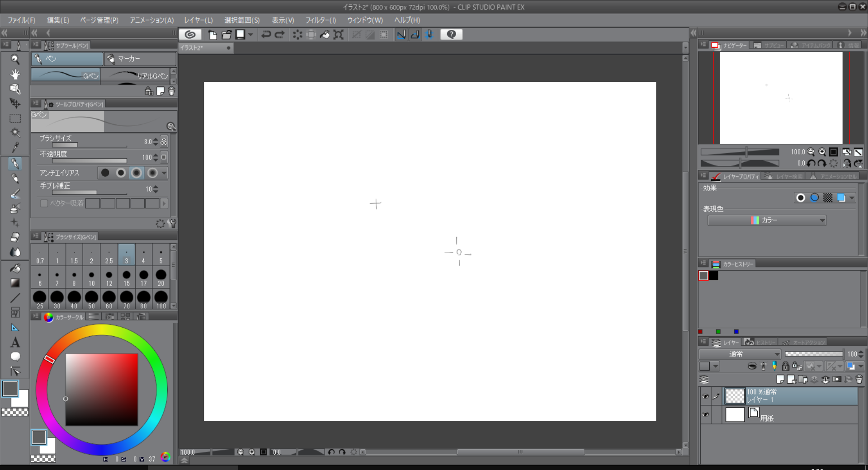Select the Hand move tool
The image size is (868, 470).
15,74
